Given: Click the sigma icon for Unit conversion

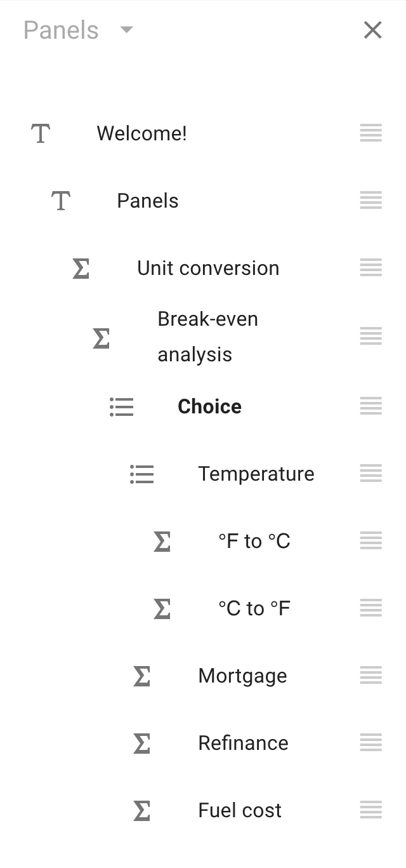Looking at the screenshot, I should tap(81, 268).
